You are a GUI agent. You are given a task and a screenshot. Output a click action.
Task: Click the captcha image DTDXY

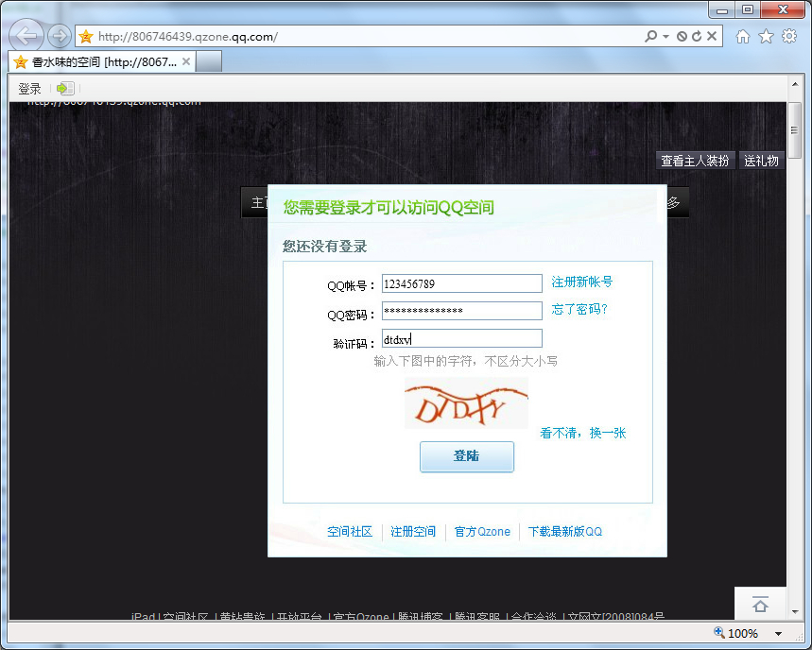[x=466, y=403]
